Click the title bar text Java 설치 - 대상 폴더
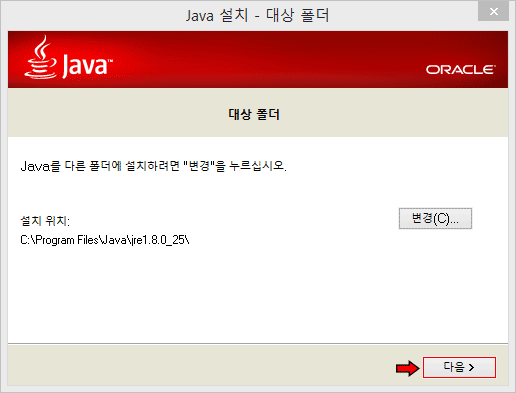Screen dimensions: 516x393 (x=257, y=15)
